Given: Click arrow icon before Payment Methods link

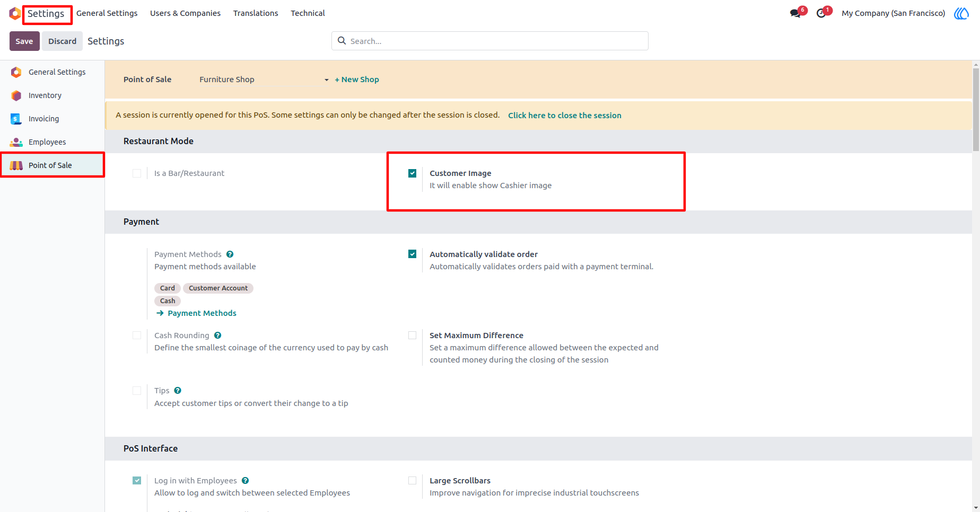Looking at the screenshot, I should pos(160,313).
